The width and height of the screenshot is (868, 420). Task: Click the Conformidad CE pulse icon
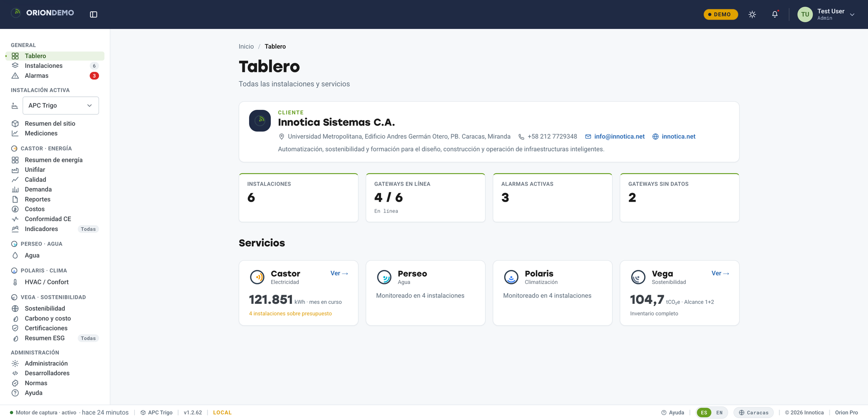click(15, 219)
